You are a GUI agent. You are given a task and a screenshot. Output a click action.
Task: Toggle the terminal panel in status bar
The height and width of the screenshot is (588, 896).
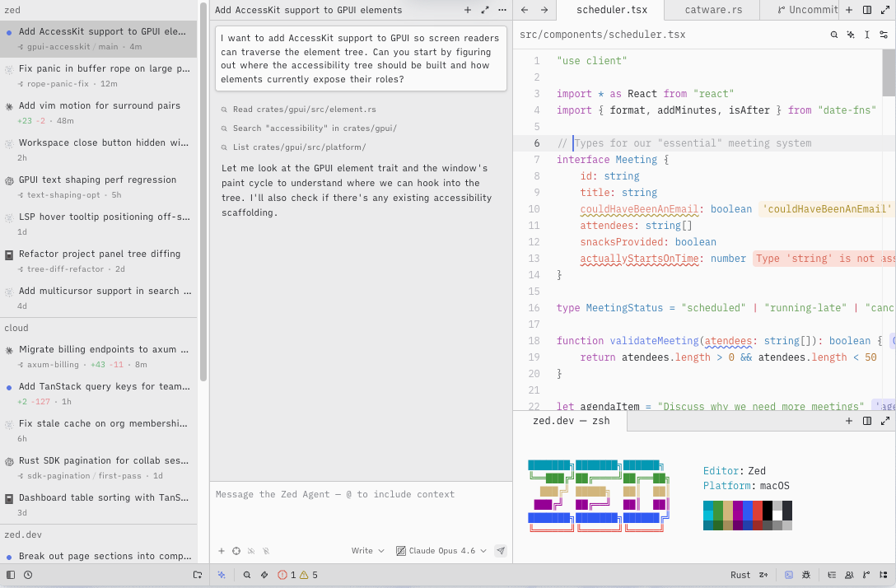pos(789,575)
